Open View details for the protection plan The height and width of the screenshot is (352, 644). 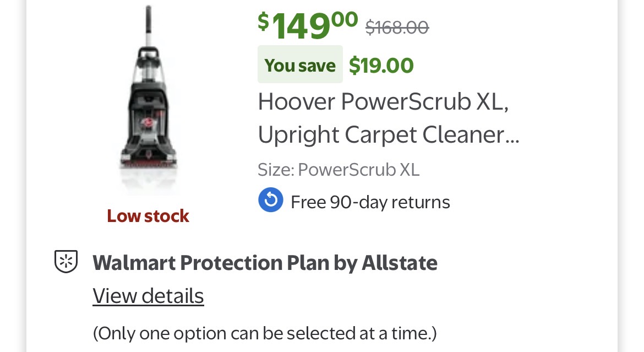click(x=148, y=296)
